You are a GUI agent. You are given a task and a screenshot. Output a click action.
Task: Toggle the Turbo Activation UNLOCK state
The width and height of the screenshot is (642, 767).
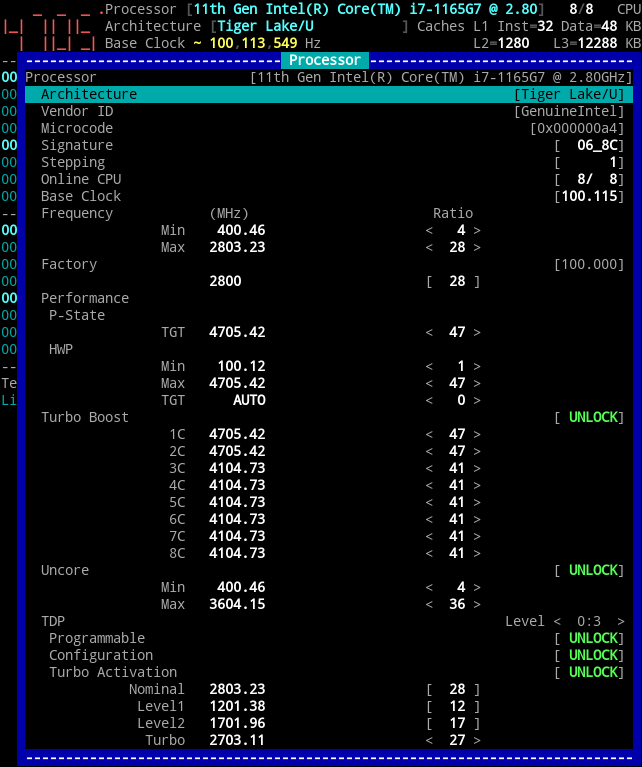[589, 672]
